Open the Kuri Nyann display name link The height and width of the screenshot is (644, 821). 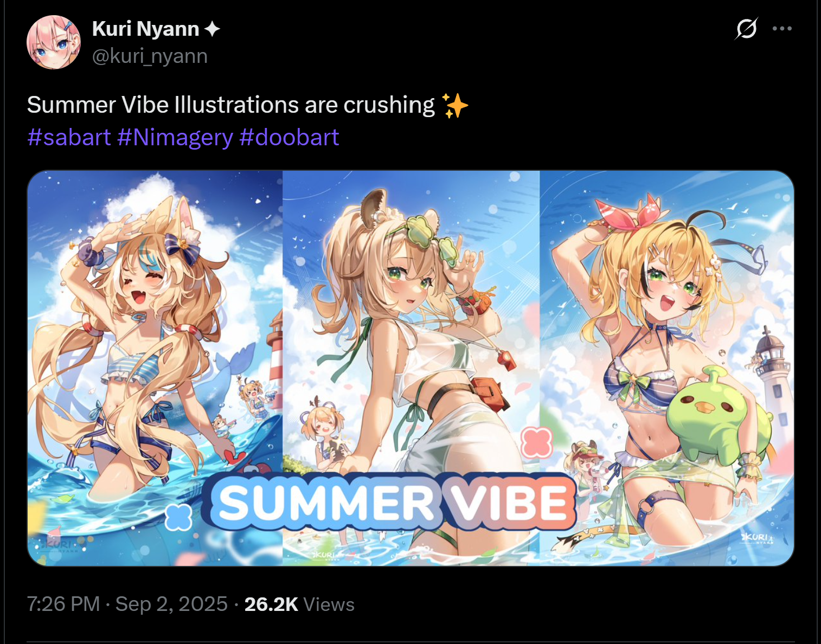[x=145, y=29]
